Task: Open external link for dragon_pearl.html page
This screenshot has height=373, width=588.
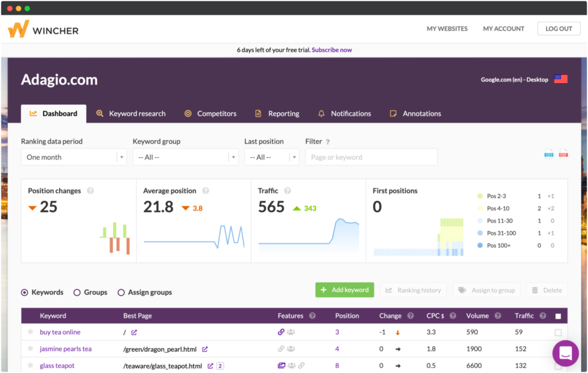Action: pos(205,349)
